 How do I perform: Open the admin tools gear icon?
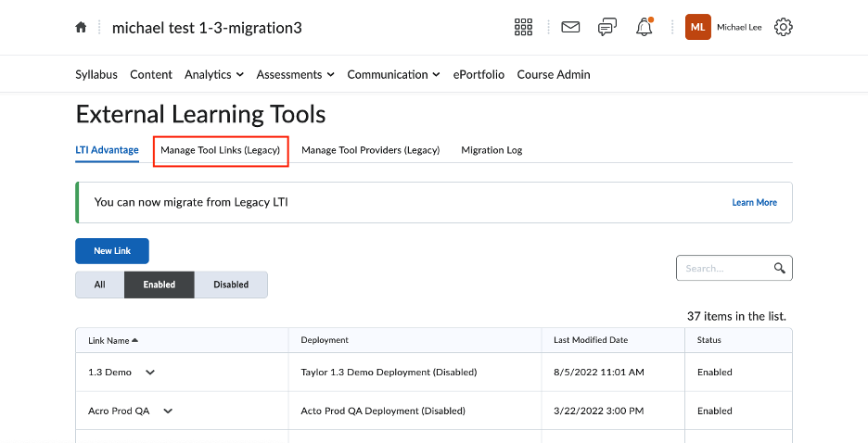784,27
